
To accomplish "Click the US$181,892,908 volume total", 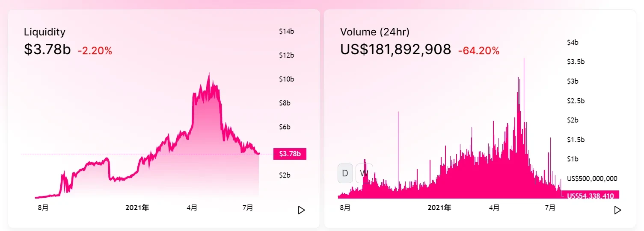I will click(395, 50).
